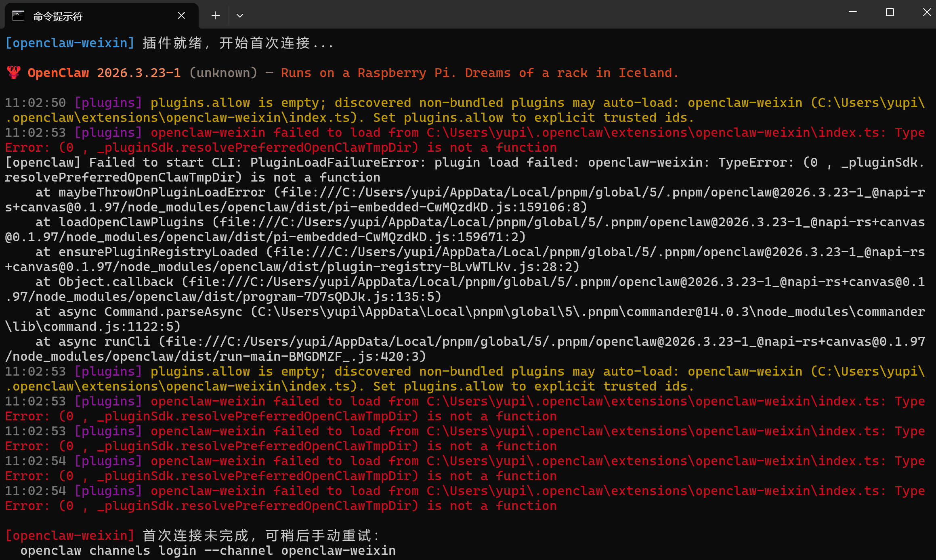Screen dimensions: 936x560
Task: Maximize the terminal window
Action: 890,12
